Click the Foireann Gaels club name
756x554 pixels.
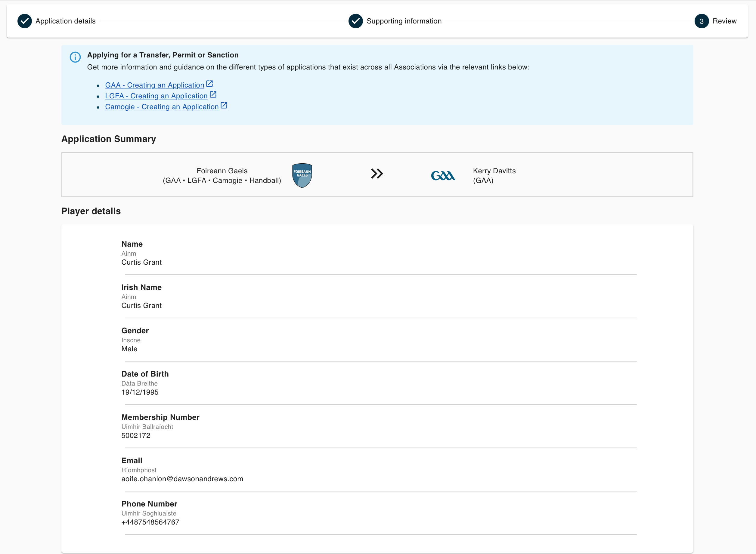point(222,171)
